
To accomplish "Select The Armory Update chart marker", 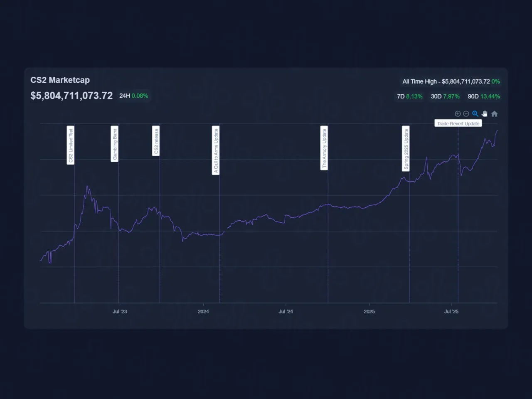I will (324, 148).
